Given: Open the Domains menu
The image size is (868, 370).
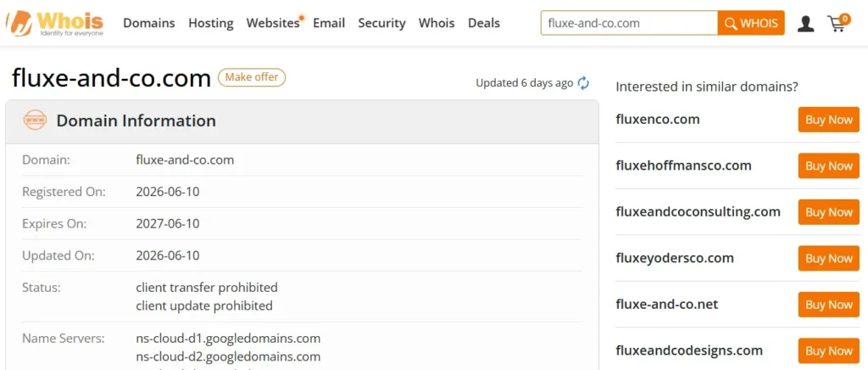Looking at the screenshot, I should click(x=149, y=23).
